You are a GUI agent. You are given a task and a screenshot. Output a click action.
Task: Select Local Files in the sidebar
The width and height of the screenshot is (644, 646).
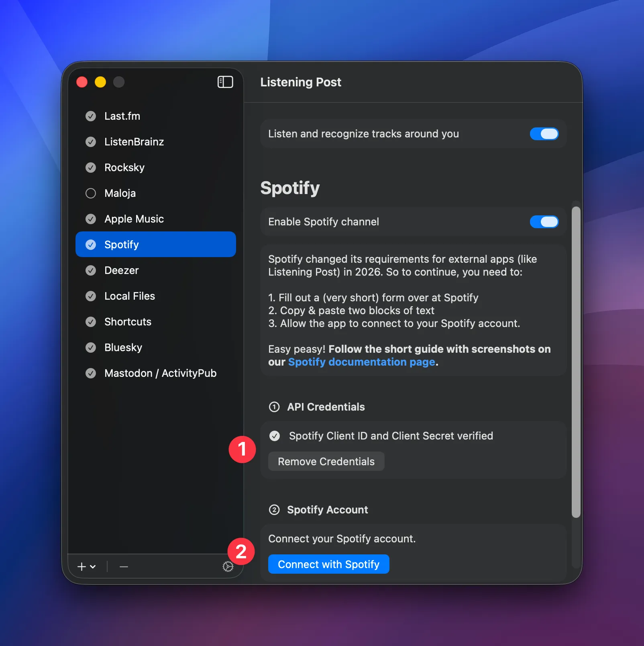pyautogui.click(x=129, y=296)
